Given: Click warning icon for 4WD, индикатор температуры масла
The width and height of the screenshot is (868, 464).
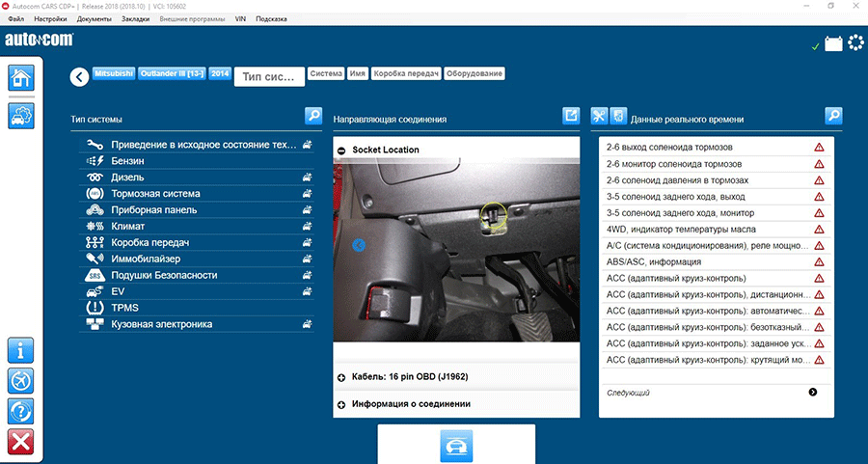Looking at the screenshot, I should point(819,230).
